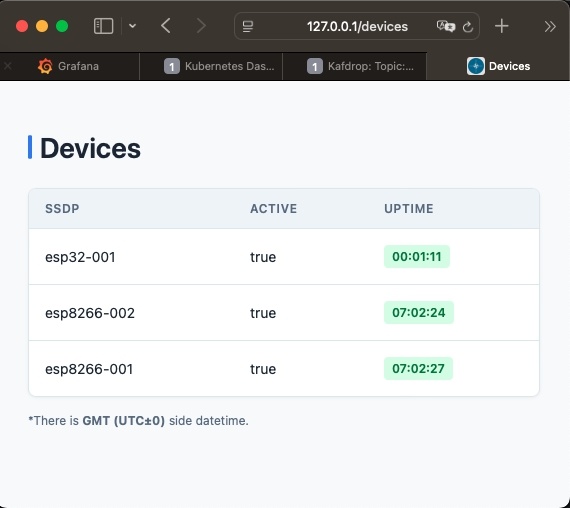Screen dimensions: 570x508
Task: Click the UPTIME column header
Action: point(409,209)
